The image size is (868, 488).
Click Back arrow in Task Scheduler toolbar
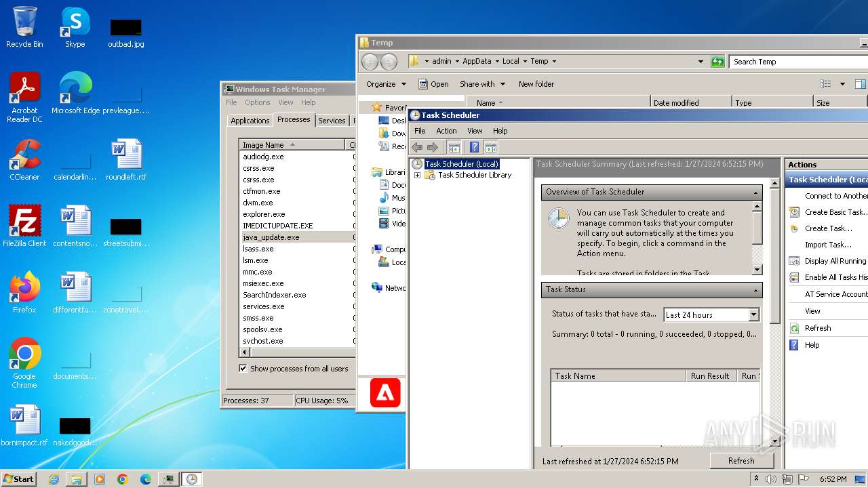tap(417, 147)
